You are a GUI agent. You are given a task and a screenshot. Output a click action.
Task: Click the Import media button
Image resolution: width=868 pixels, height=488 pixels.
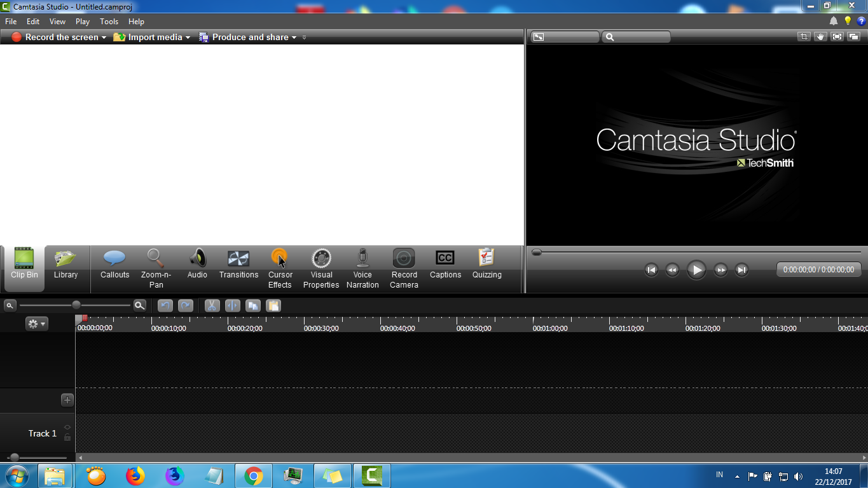[148, 38]
